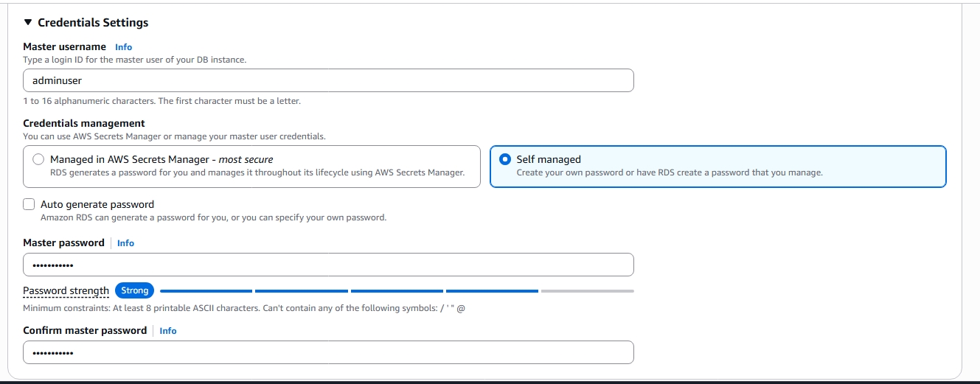Select Managed in AWS Secrets Manager radio
This screenshot has height=384, width=980.
38,159
